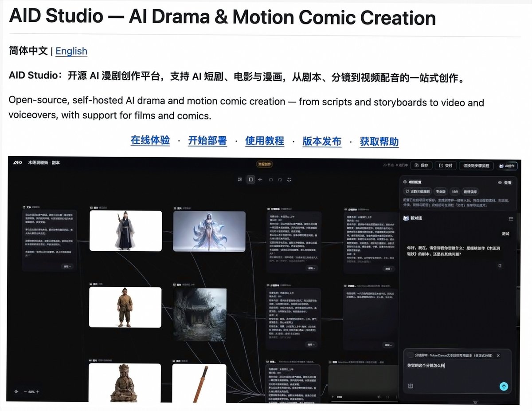Image resolution: width=532 pixels, height=411 pixels.
Task: Click the AID logo in the app header
Action: (18, 163)
